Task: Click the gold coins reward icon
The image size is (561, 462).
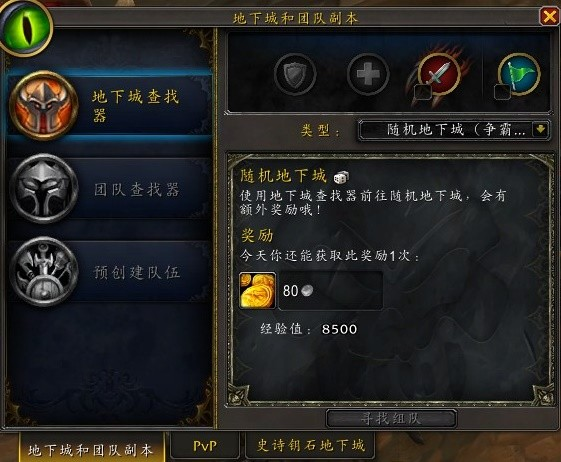Action: [x=258, y=290]
